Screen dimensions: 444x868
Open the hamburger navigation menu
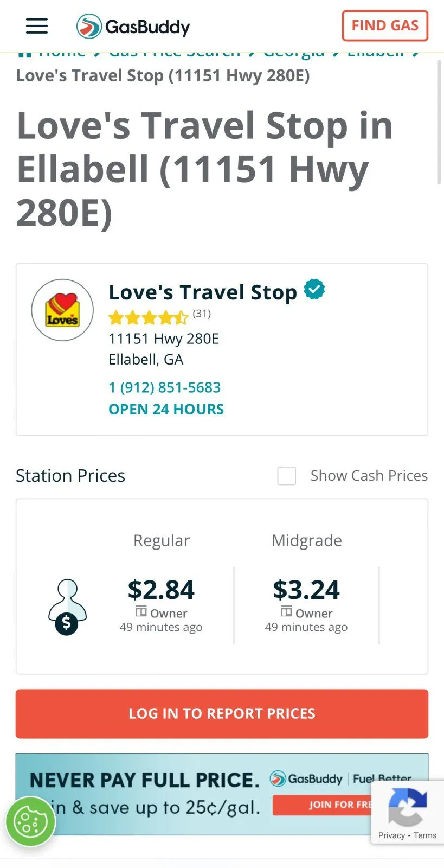point(37,26)
